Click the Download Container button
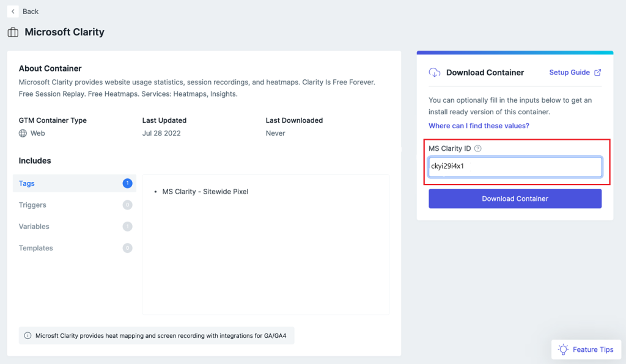 click(515, 198)
